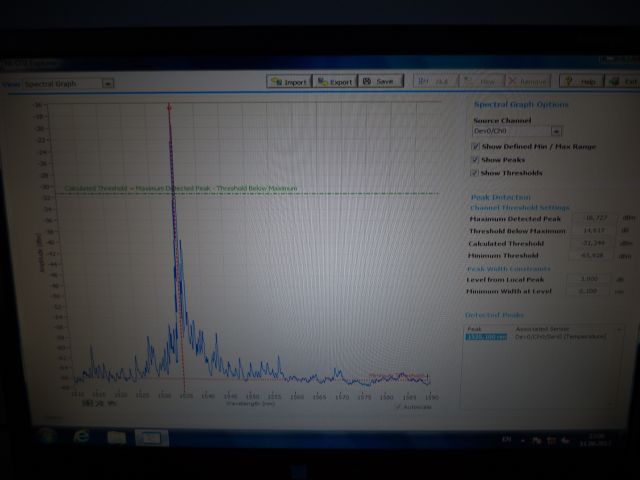Viewport: 640px width, 480px height.
Task: Click the volume icon in system tray
Action: [x=565, y=440]
